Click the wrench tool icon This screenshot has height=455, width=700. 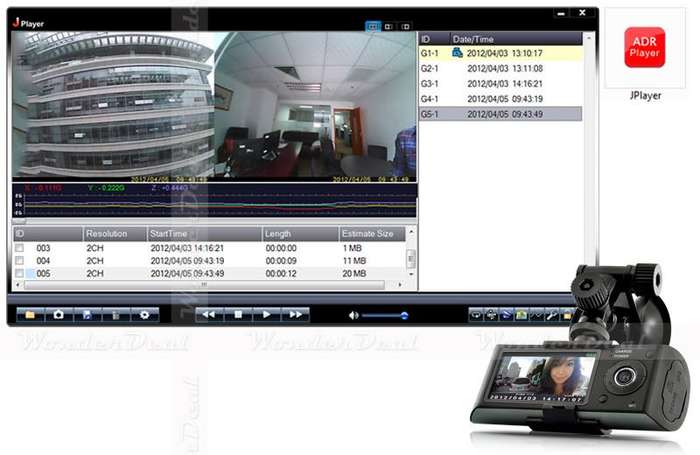[x=551, y=315]
